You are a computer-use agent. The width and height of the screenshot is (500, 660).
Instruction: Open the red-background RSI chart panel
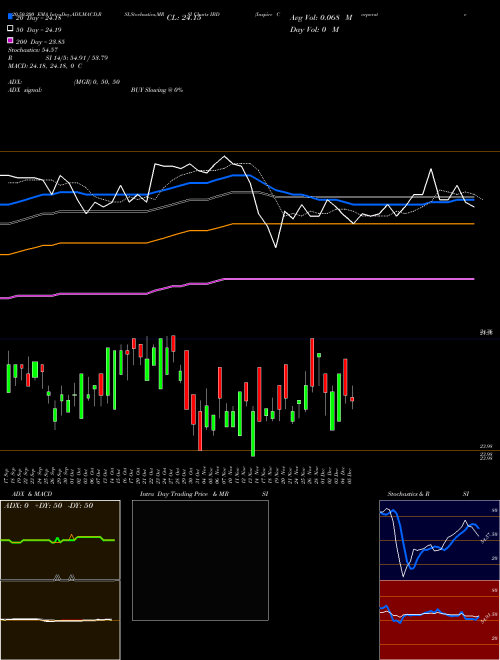click(x=439, y=620)
